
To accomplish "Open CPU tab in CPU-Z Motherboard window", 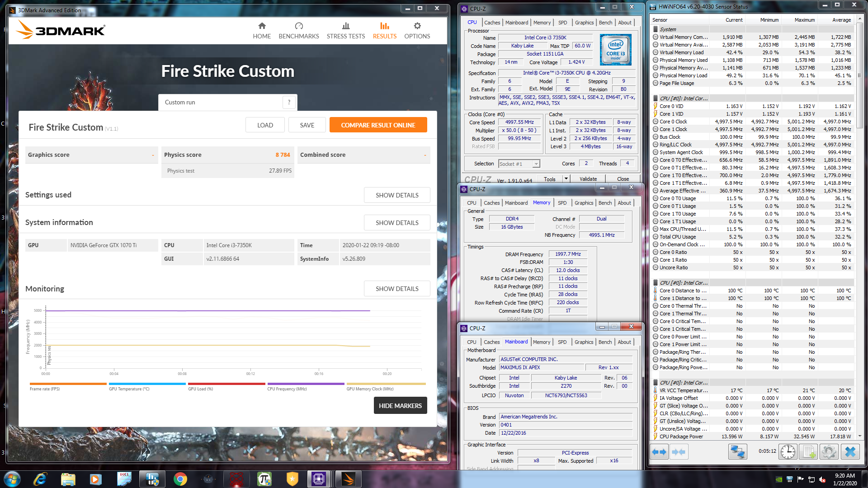I will pos(472,343).
